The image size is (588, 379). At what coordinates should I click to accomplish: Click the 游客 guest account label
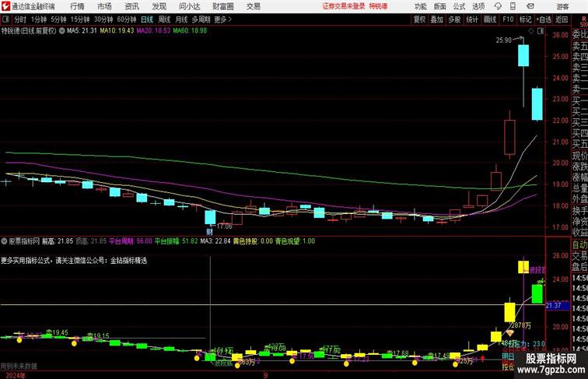click(562, 6)
